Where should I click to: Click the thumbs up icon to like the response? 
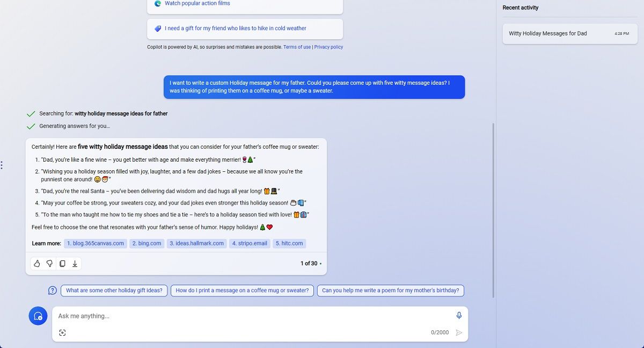coord(36,264)
